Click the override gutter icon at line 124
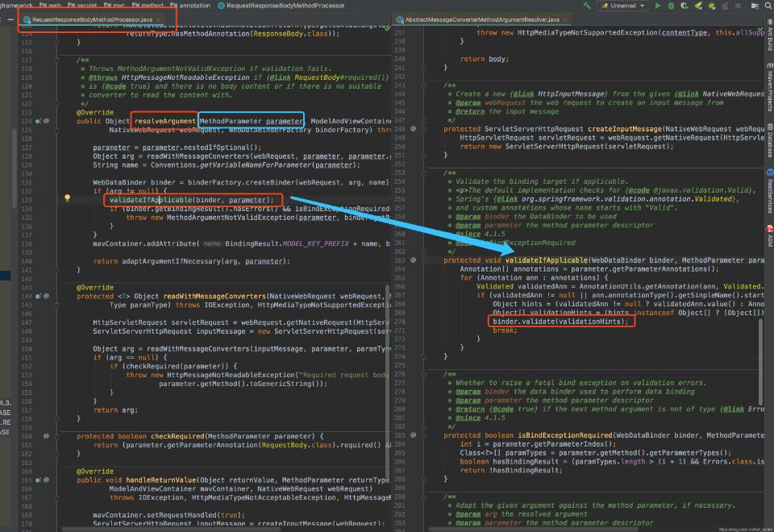Screen dimensions: 774x532 click(38, 121)
